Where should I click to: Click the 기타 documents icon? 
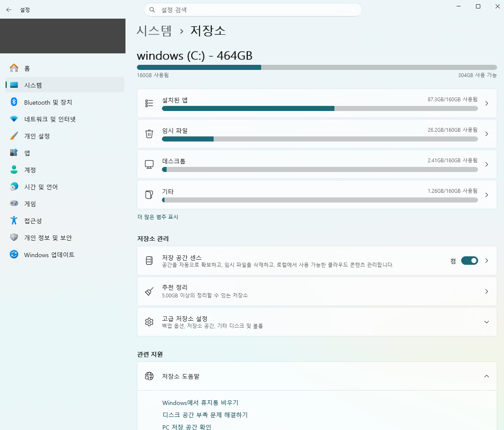(149, 194)
